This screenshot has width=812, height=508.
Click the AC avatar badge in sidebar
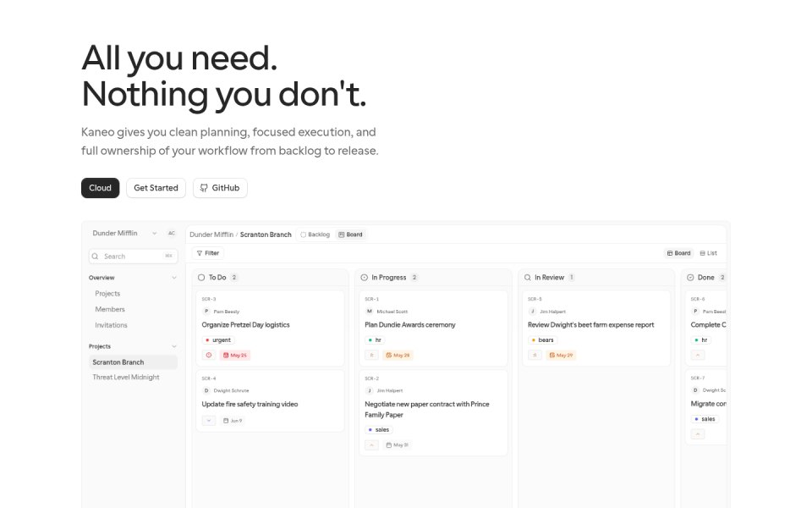(x=172, y=234)
